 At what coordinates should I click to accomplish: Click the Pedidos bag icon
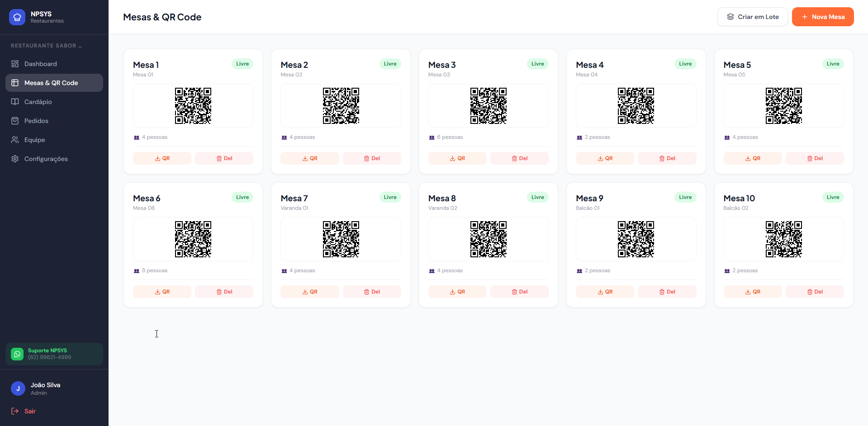15,121
